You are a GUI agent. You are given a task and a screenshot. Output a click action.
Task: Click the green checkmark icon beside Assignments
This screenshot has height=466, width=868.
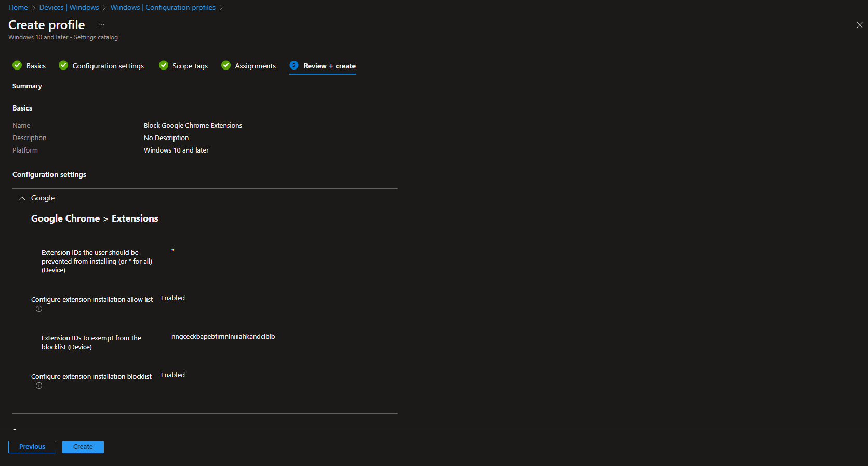coord(226,65)
